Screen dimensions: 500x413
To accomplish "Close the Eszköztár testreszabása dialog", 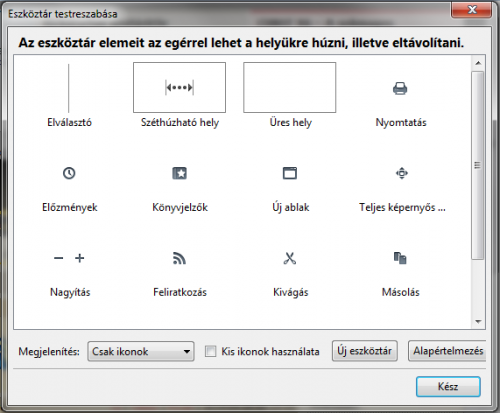I will (x=471, y=10).
